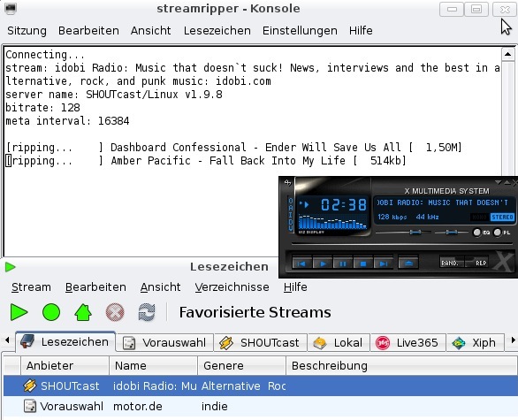Click the green circle record icon

(51, 312)
